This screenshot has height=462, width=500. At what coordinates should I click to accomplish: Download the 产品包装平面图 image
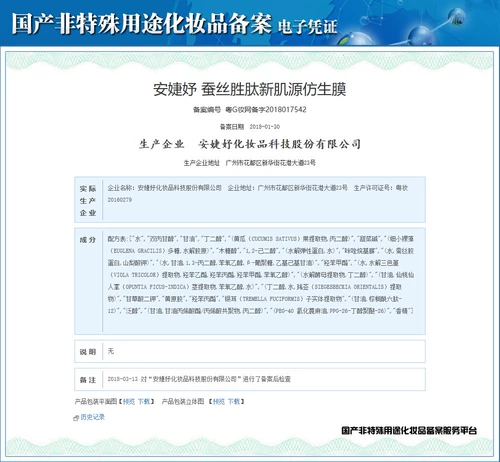[144, 401]
